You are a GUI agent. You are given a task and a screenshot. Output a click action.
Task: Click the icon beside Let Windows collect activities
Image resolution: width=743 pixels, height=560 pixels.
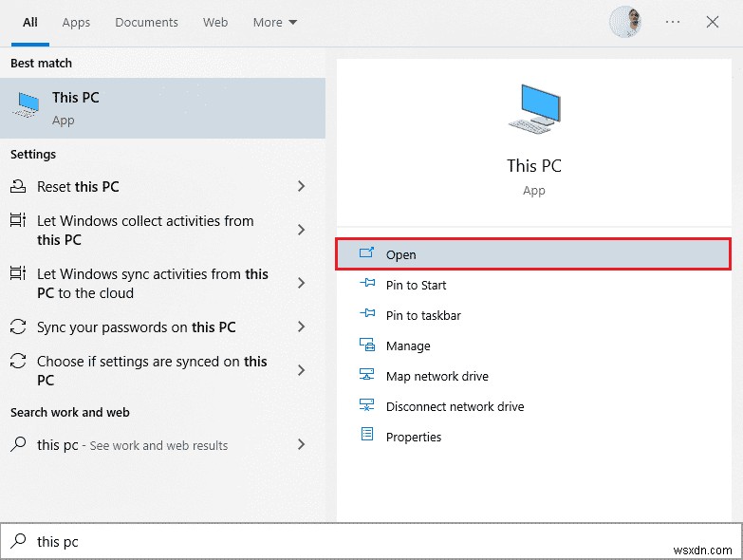[18, 220]
